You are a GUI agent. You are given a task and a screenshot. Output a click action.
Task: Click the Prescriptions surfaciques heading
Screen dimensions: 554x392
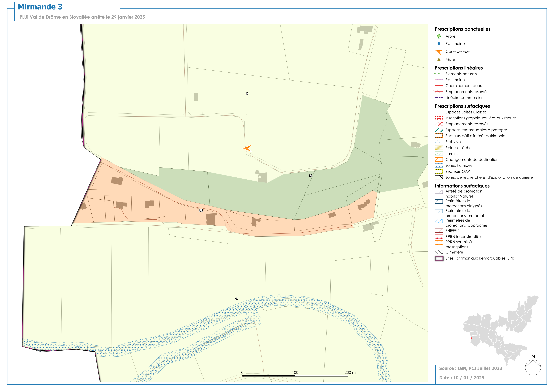point(462,106)
